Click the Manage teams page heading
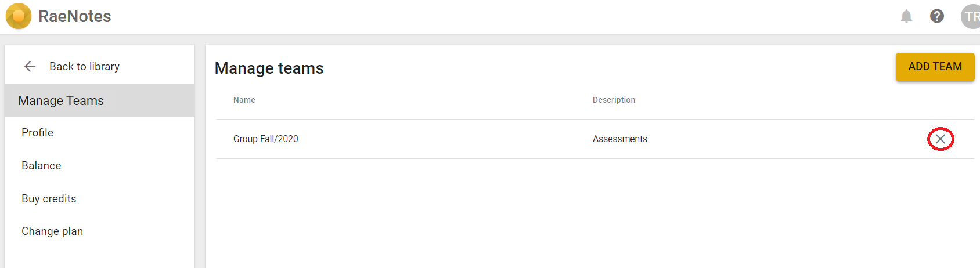 269,68
